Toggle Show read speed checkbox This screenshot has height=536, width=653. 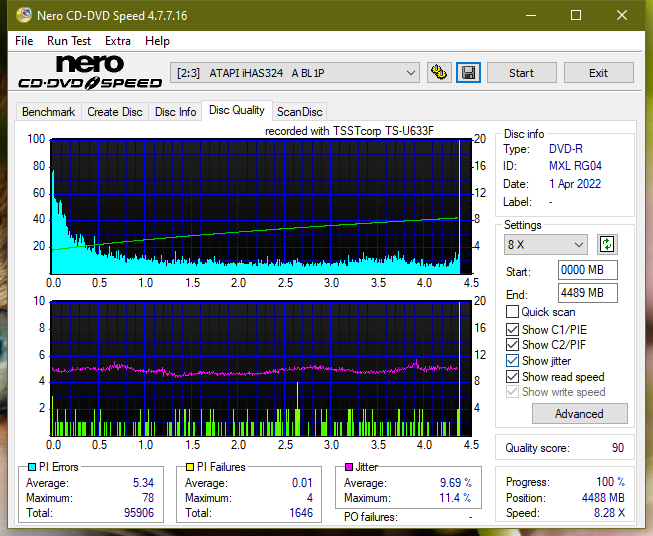tap(512, 376)
